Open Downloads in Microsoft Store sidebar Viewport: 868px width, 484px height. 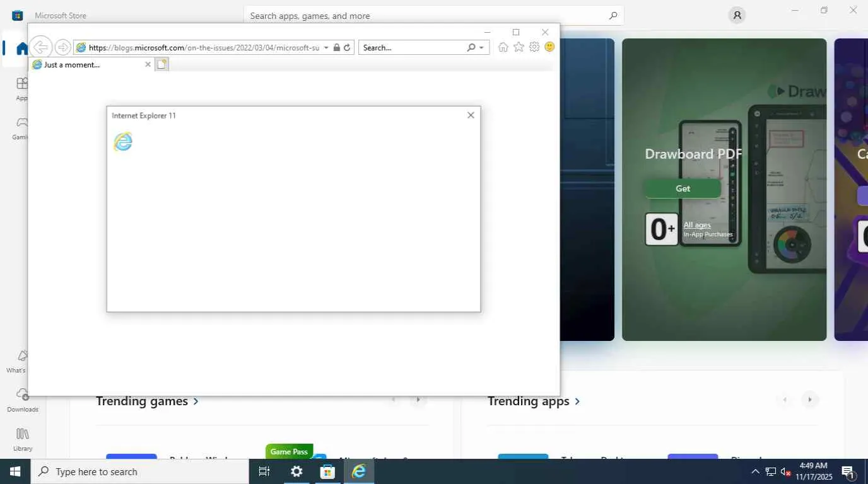coord(23,400)
